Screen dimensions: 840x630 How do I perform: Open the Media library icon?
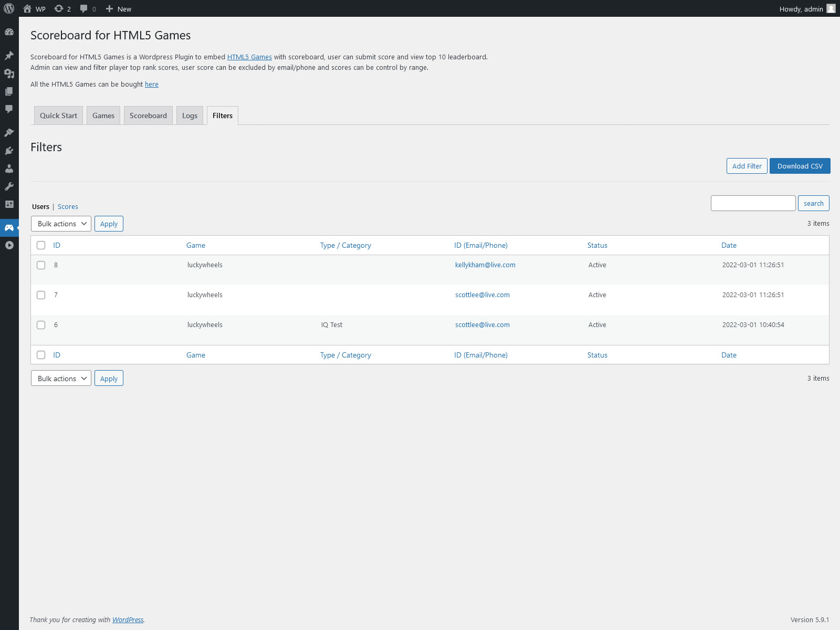point(9,73)
